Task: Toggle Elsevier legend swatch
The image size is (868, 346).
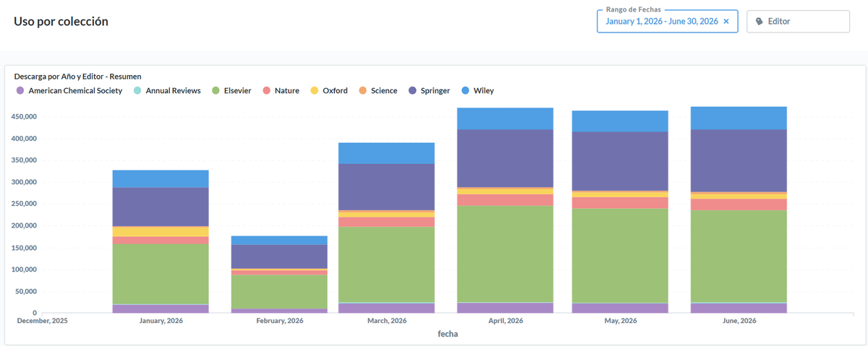Action: tap(216, 91)
